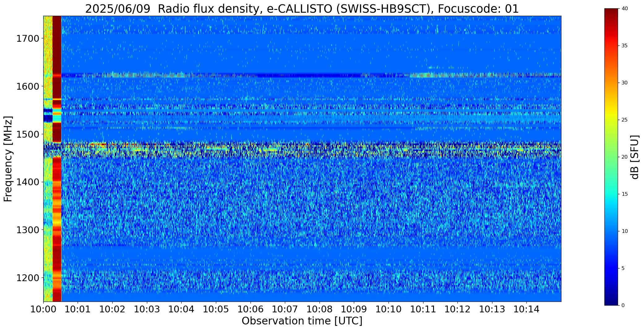
Task: Click the dark red top of colorbar
Action: point(612,15)
